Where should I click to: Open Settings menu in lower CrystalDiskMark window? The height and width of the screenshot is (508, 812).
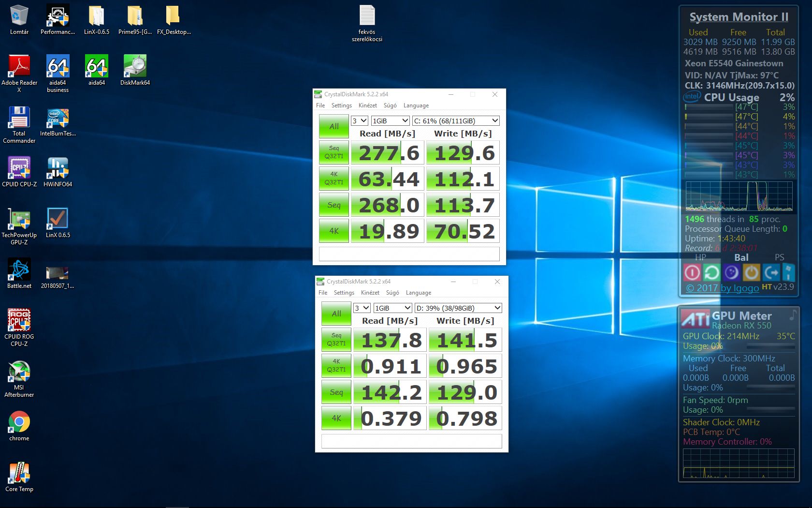(344, 293)
